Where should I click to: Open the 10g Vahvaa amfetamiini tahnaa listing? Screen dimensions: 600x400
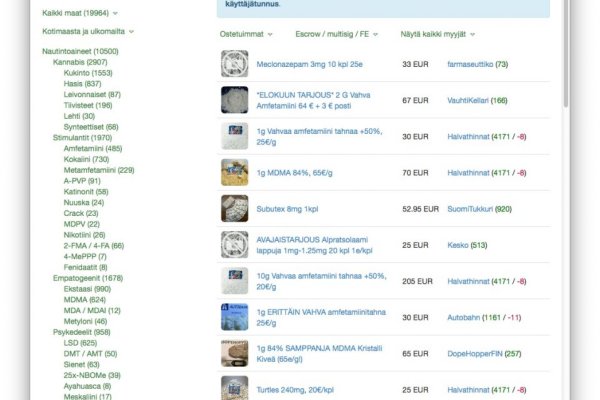click(x=321, y=281)
